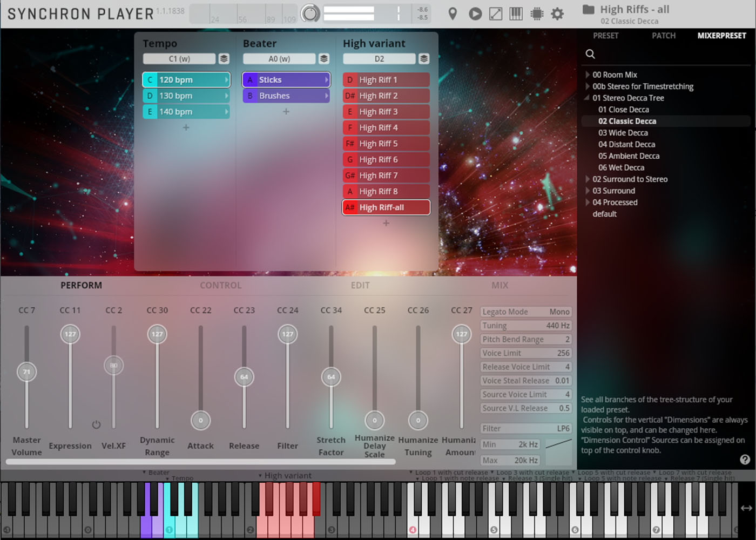The image size is (756, 540).
Task: Choose the 05 Ambient Decca preset
Action: coord(629,156)
